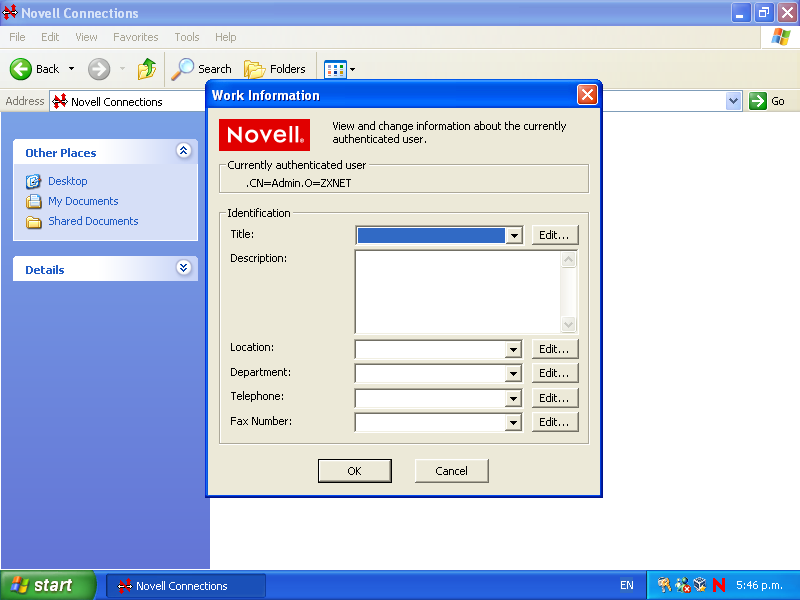
Task: Click the Windows Start button
Action: coord(48,585)
